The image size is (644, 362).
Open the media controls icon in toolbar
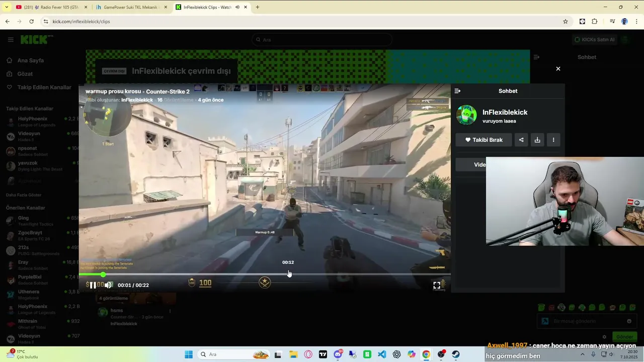(612, 22)
